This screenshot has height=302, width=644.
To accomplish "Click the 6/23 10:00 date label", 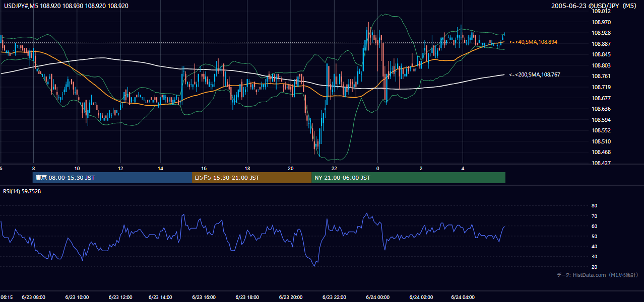I will click(77, 297).
